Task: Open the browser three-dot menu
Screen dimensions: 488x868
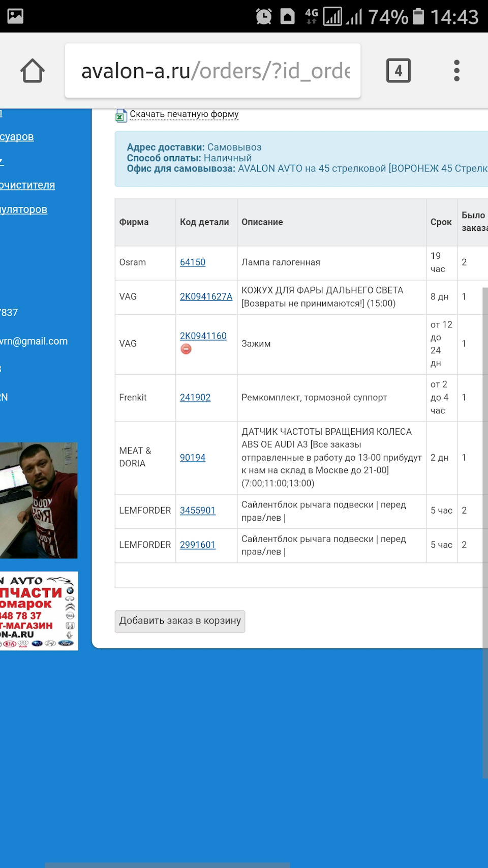Action: point(456,71)
